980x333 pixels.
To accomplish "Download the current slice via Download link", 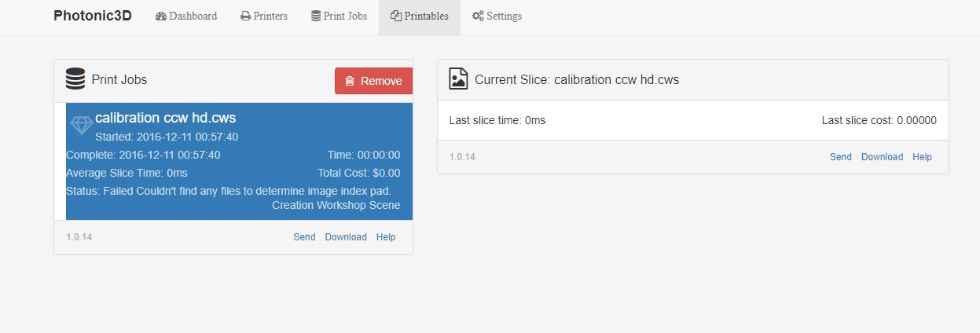I will 882,157.
